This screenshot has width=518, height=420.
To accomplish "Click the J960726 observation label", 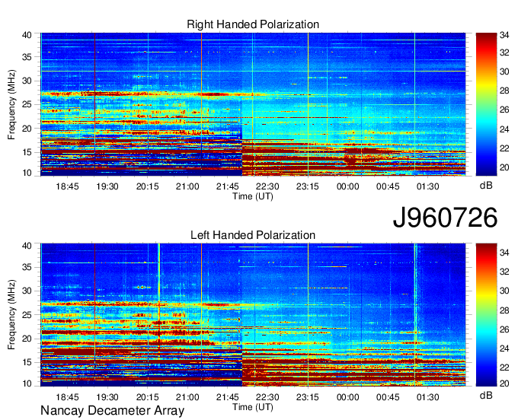I will pos(445,218).
